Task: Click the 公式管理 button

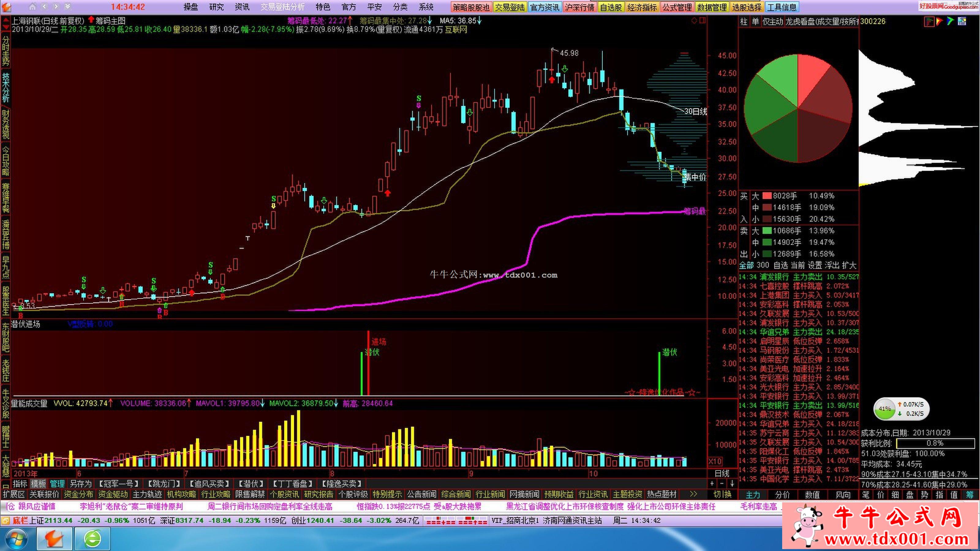Action: (677, 7)
